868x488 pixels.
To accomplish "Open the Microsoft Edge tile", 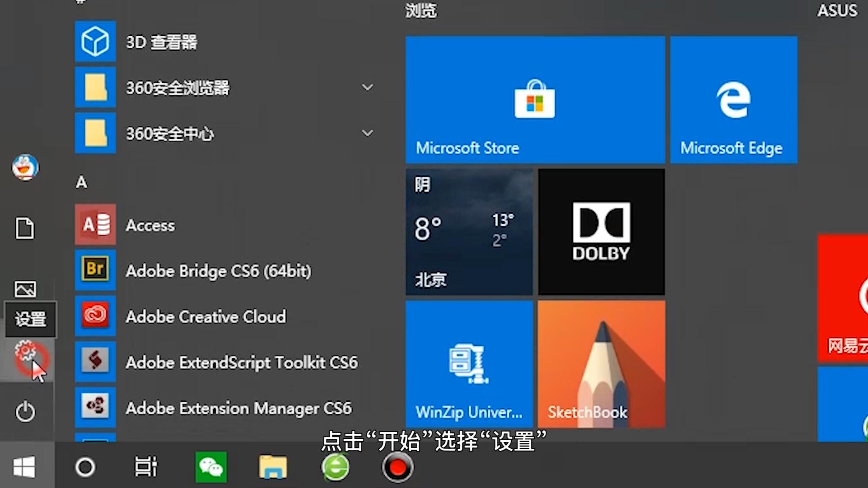I will (x=733, y=100).
